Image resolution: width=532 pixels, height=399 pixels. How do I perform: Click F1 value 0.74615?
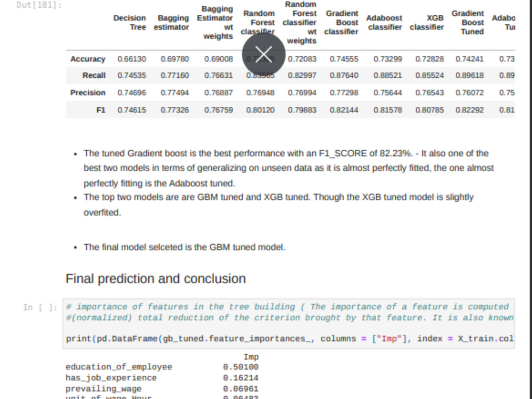[x=131, y=110]
